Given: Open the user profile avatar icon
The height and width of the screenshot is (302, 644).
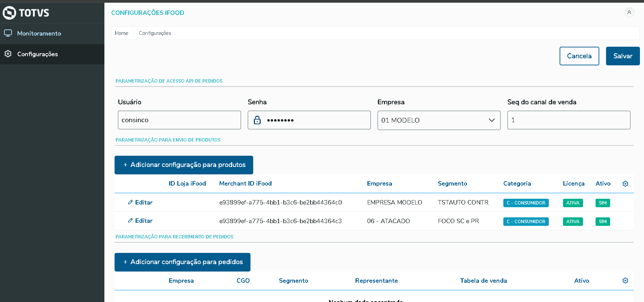Looking at the screenshot, I should (x=629, y=13).
